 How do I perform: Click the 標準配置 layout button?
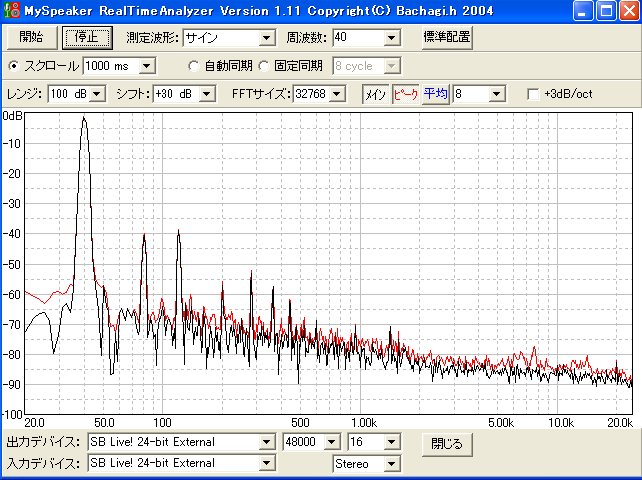click(x=446, y=37)
